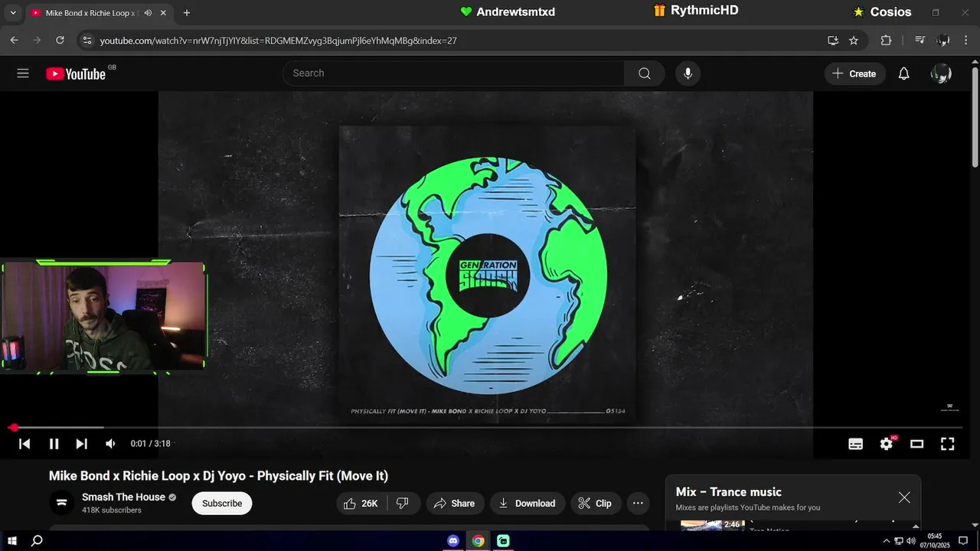This screenshot has height=551, width=980.
Task: Enter full screen mode
Action: point(947,444)
